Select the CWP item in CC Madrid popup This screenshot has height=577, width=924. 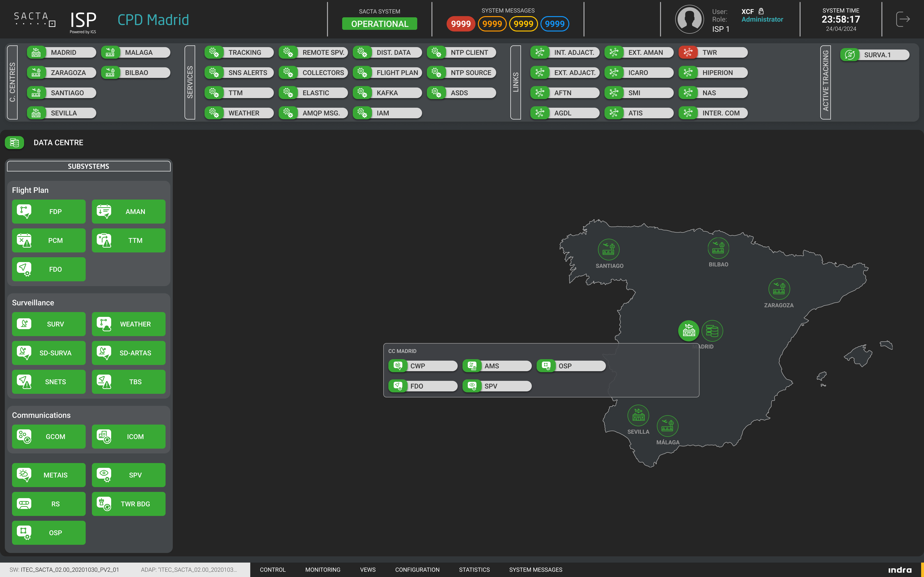[423, 366]
